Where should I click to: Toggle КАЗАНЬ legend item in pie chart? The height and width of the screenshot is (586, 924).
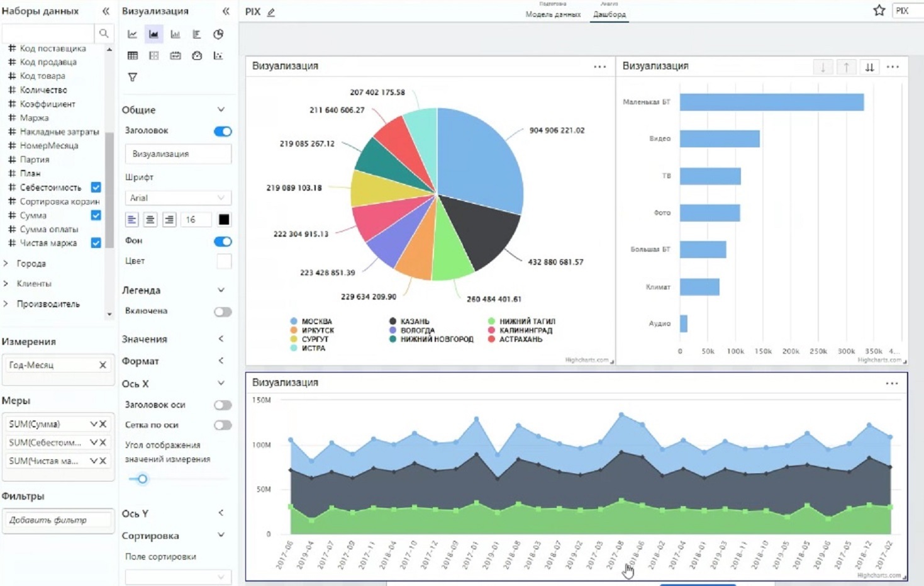tap(409, 321)
